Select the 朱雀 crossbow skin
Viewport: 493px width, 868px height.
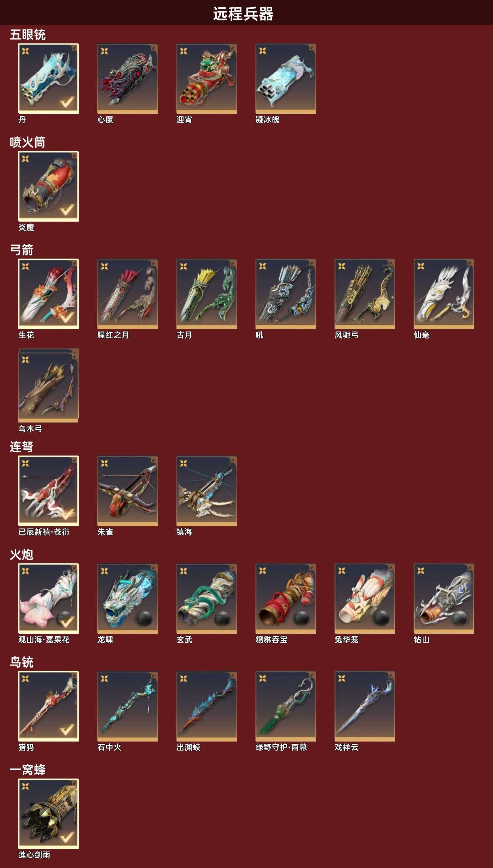coord(127,491)
